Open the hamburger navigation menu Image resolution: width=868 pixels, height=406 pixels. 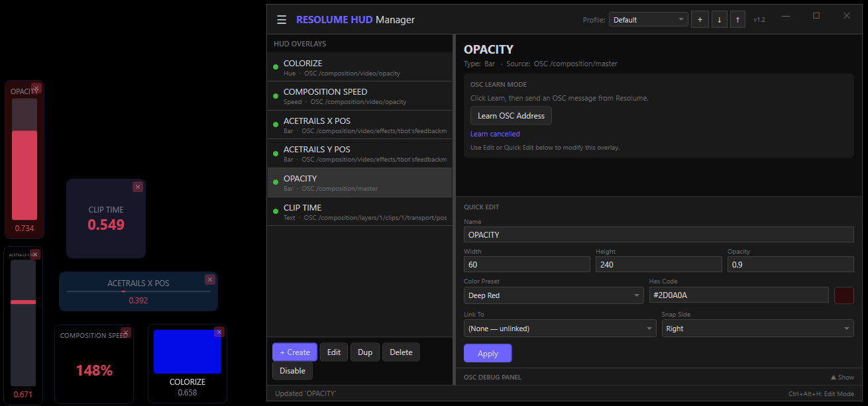(282, 19)
